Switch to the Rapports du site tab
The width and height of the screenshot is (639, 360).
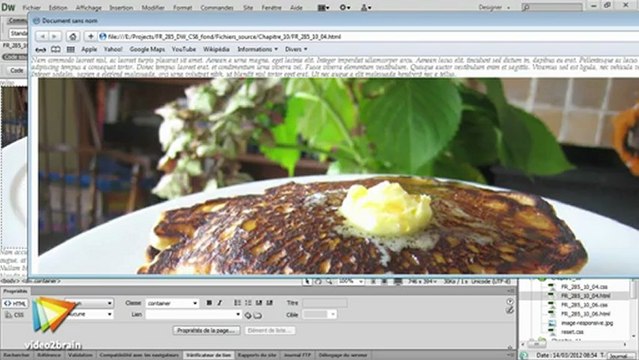257,355
